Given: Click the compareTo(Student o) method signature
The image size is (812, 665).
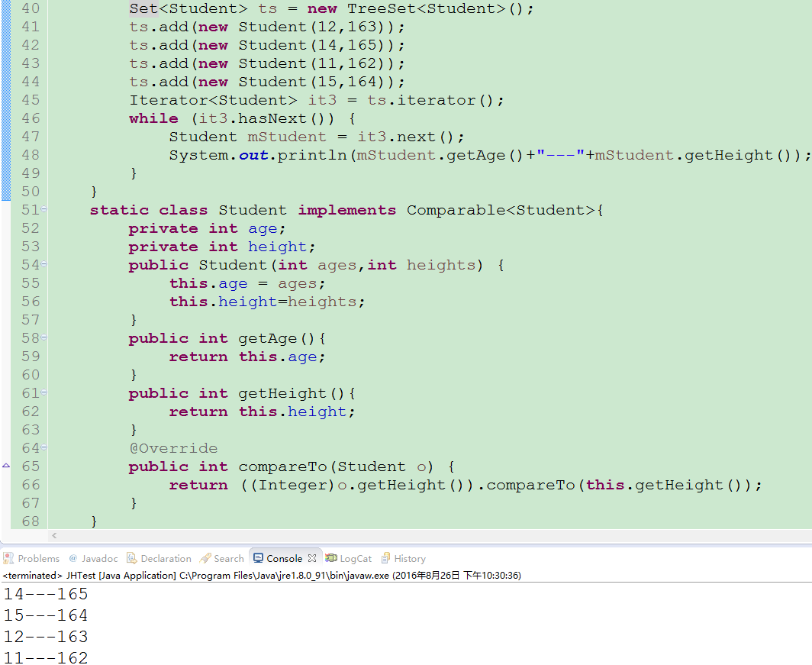Looking at the screenshot, I should point(336,466).
